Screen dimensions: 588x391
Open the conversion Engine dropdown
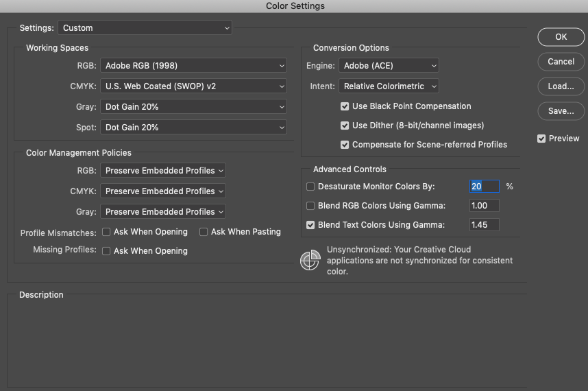click(x=389, y=66)
